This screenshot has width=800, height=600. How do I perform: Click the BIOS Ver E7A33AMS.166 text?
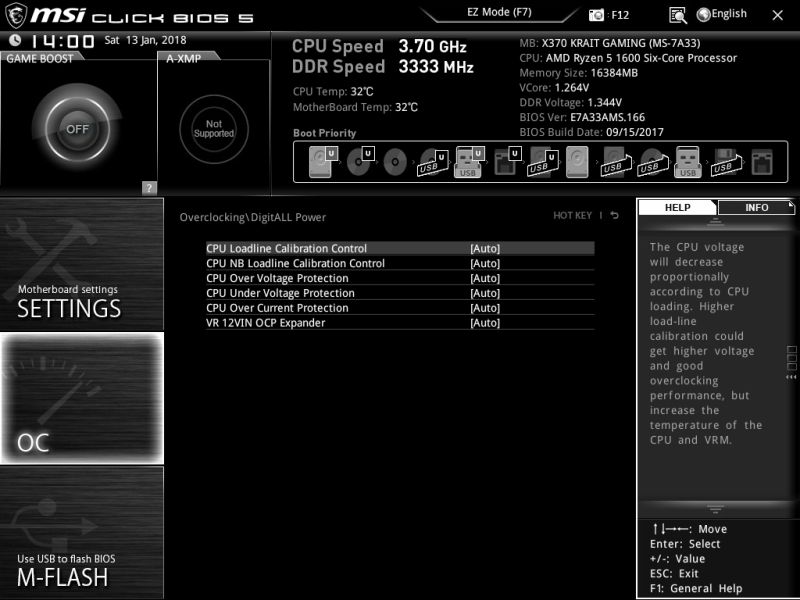[x=582, y=117]
